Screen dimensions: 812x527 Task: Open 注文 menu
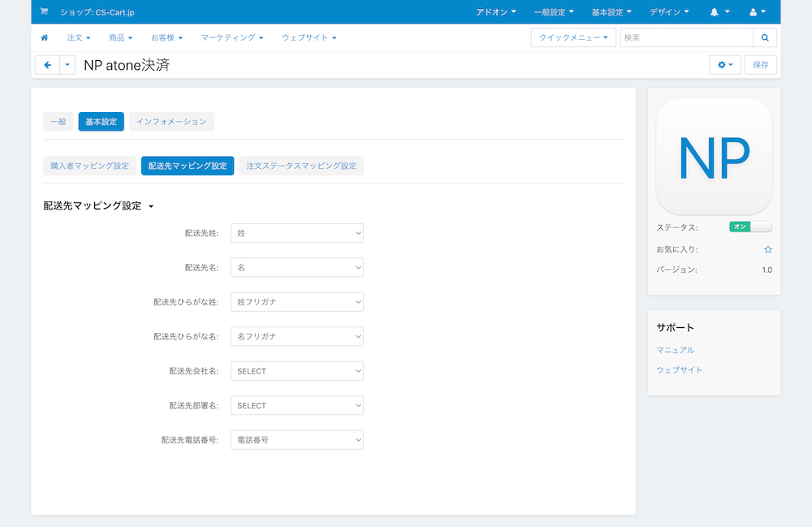click(x=78, y=38)
